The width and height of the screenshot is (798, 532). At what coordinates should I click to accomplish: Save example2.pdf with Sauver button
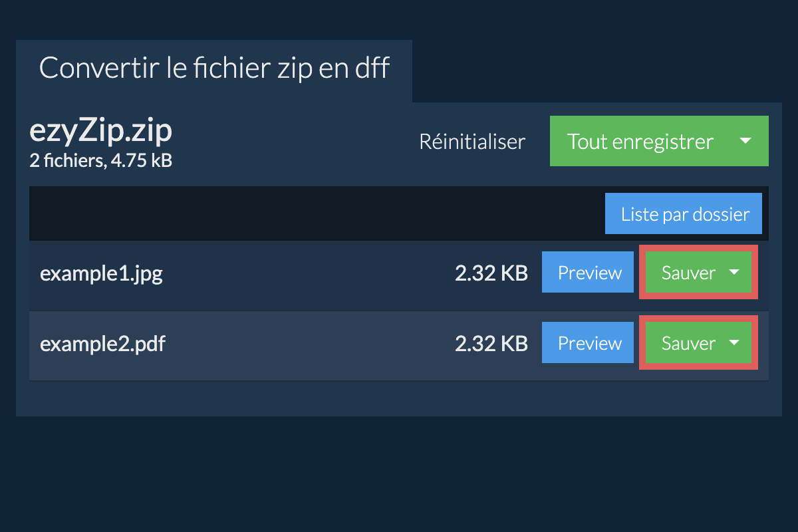coord(688,343)
